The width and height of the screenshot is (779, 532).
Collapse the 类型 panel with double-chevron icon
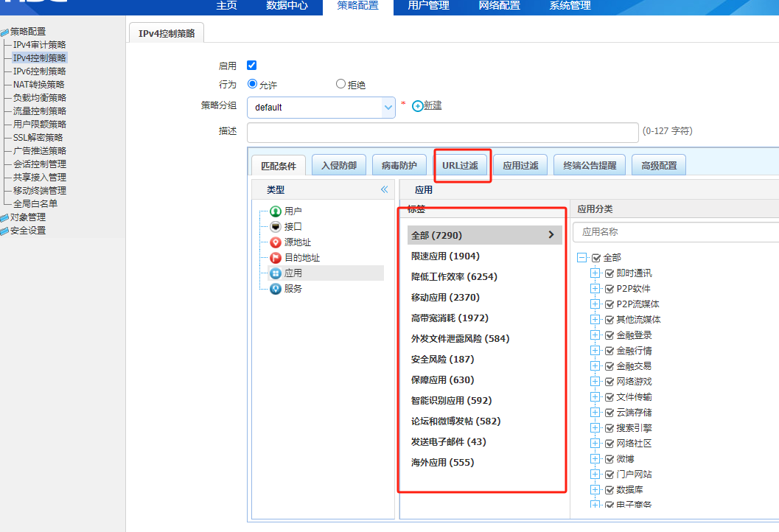click(385, 189)
